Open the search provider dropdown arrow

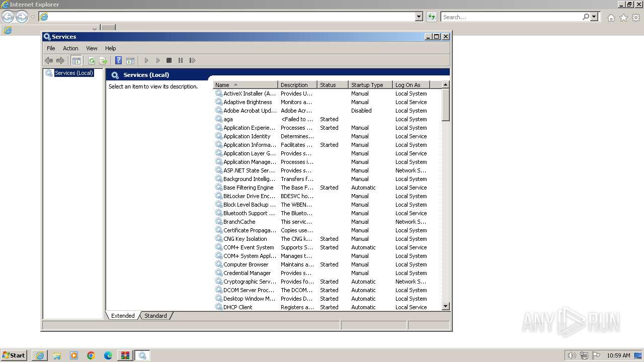coord(594,17)
